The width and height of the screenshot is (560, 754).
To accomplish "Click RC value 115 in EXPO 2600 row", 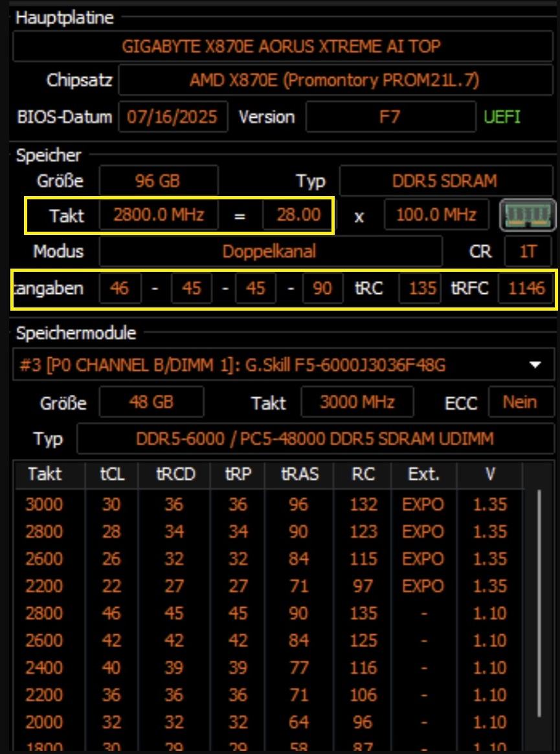I will [363, 559].
